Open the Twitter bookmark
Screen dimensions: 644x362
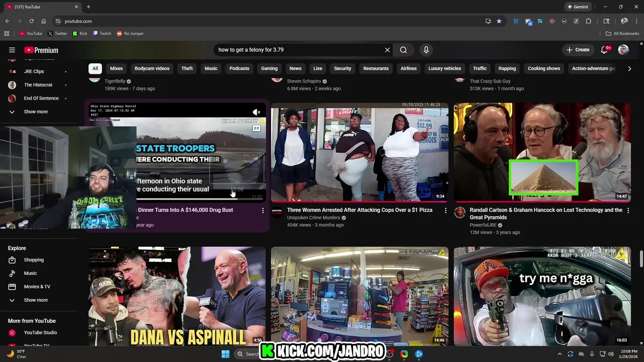(57, 34)
